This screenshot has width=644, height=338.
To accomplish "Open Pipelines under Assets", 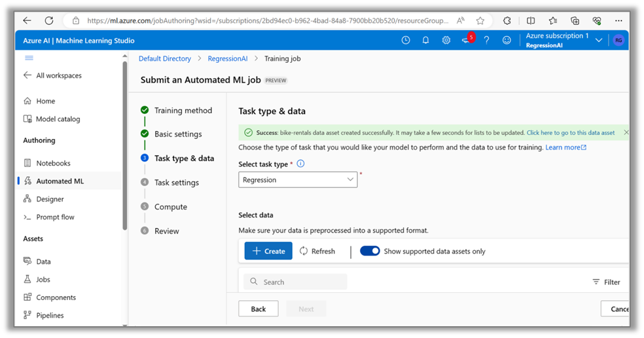I will [x=44, y=315].
